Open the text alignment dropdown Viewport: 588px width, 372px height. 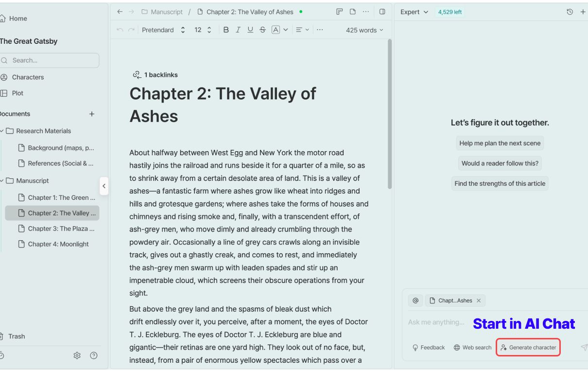coord(302,30)
